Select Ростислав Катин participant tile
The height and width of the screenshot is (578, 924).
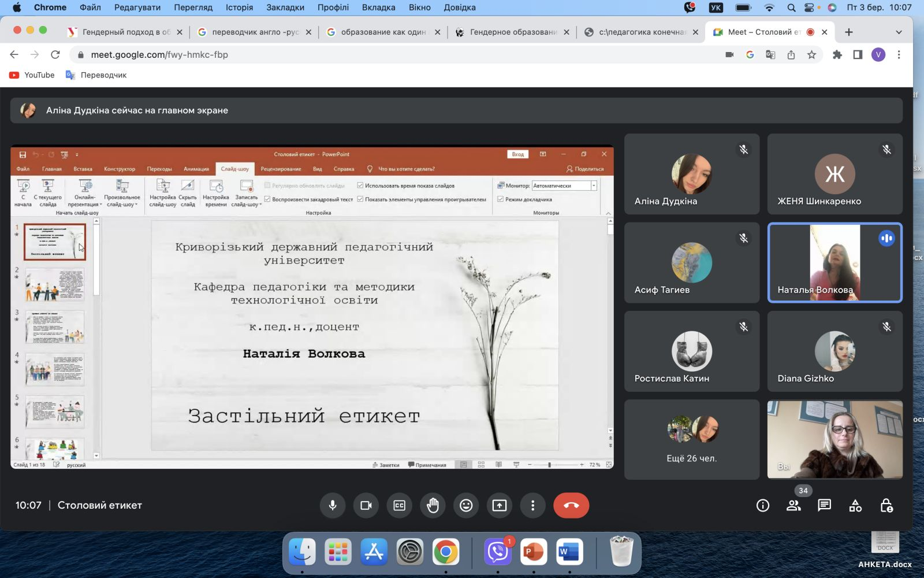click(692, 351)
